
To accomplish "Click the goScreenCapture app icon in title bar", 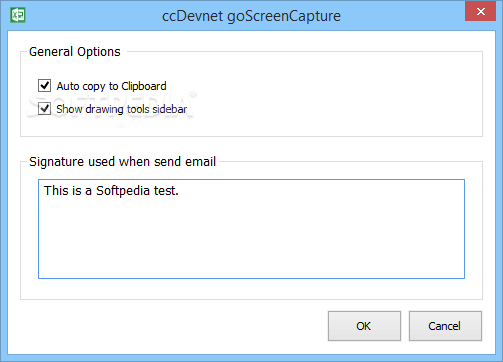I will coord(18,15).
